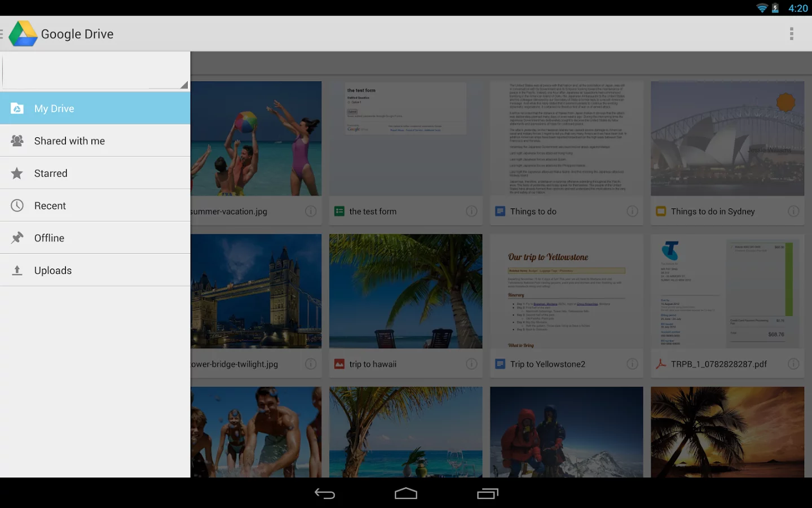The height and width of the screenshot is (508, 812).
Task: Select the My Drive folder icon
Action: 17,108
